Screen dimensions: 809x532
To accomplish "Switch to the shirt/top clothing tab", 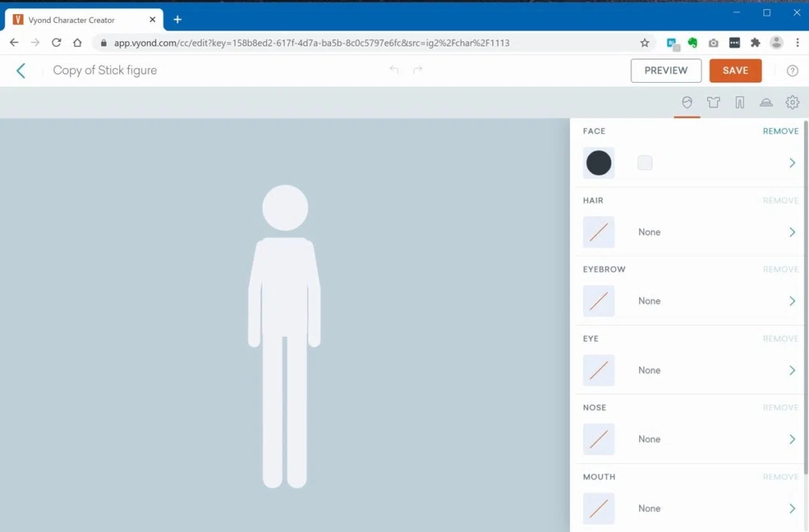I will click(x=713, y=102).
